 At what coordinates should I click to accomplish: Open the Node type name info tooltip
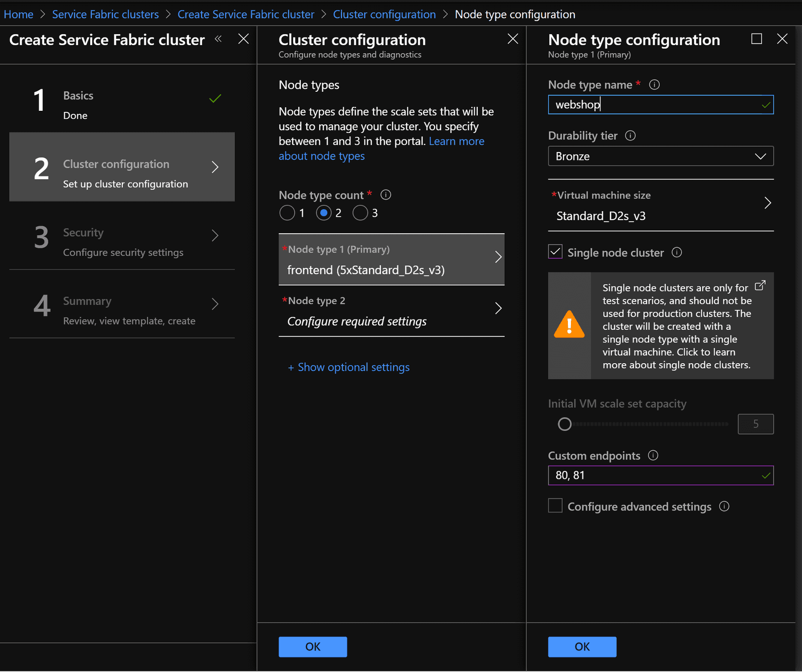pos(654,85)
